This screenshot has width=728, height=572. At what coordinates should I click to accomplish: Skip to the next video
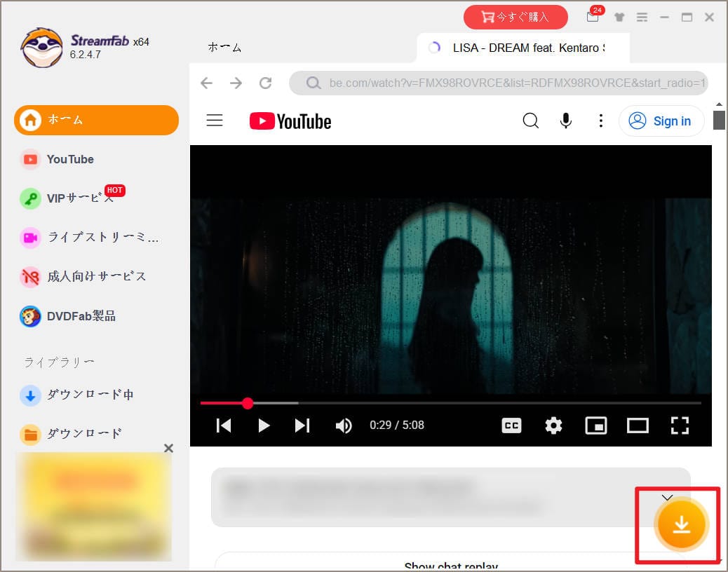click(302, 425)
